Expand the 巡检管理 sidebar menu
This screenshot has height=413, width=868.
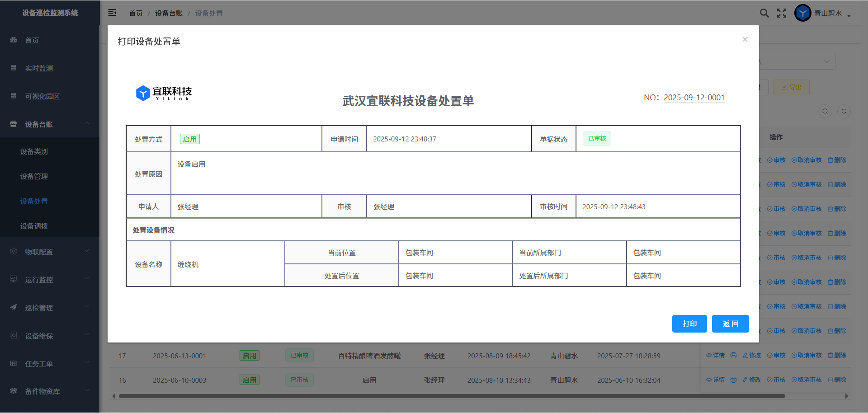(x=50, y=308)
